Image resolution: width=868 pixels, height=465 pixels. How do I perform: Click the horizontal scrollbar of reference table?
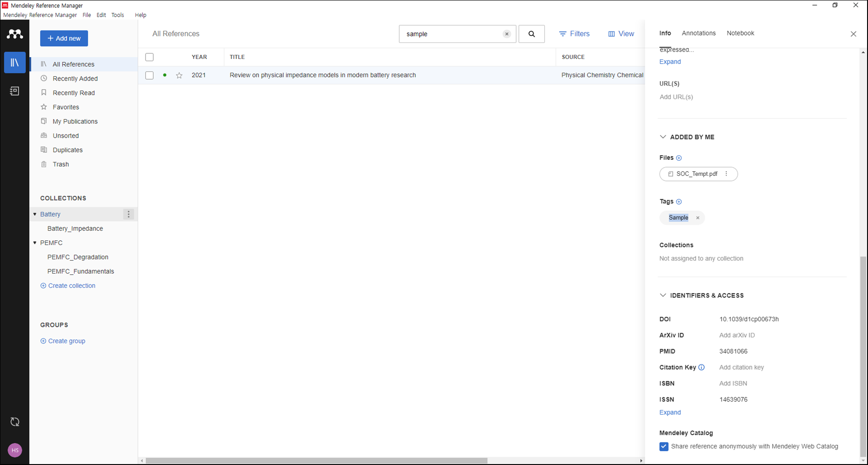(x=316, y=461)
